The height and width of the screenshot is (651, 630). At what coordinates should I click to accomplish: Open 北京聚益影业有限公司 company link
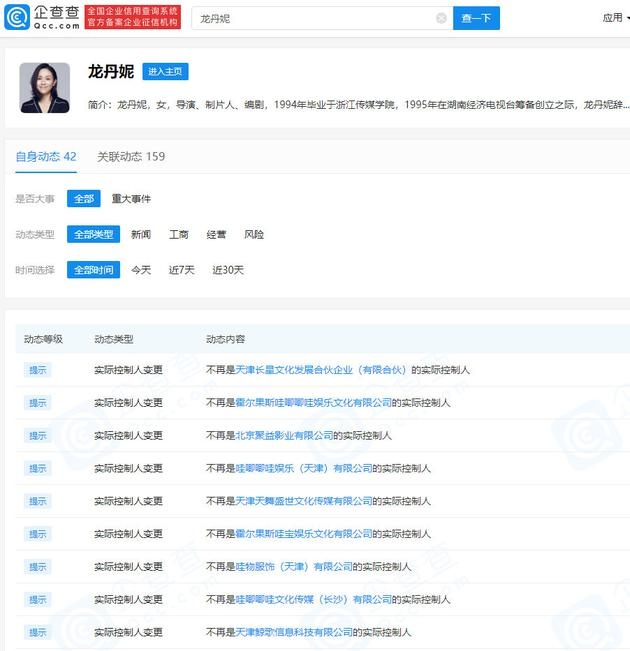click(283, 436)
